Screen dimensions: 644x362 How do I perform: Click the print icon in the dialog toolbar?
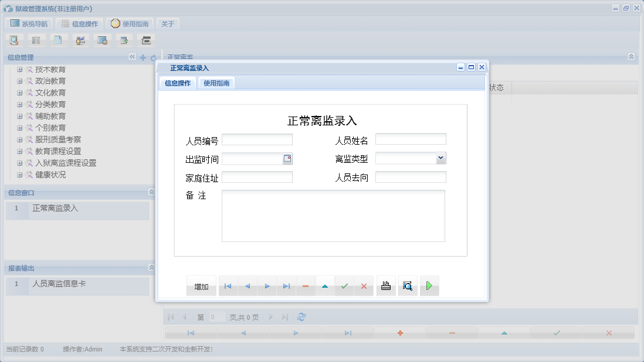386,285
